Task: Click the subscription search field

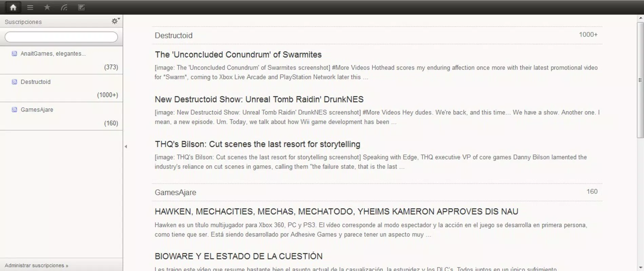Action: pos(61,37)
